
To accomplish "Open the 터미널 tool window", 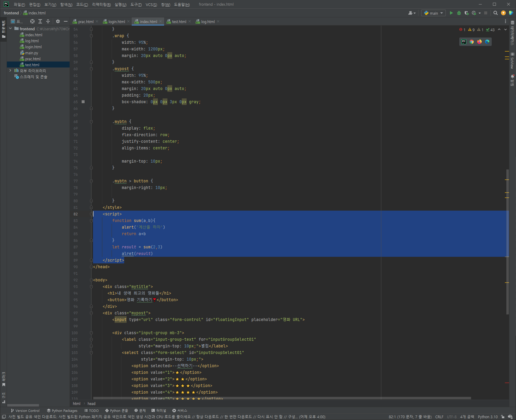I will (159, 411).
